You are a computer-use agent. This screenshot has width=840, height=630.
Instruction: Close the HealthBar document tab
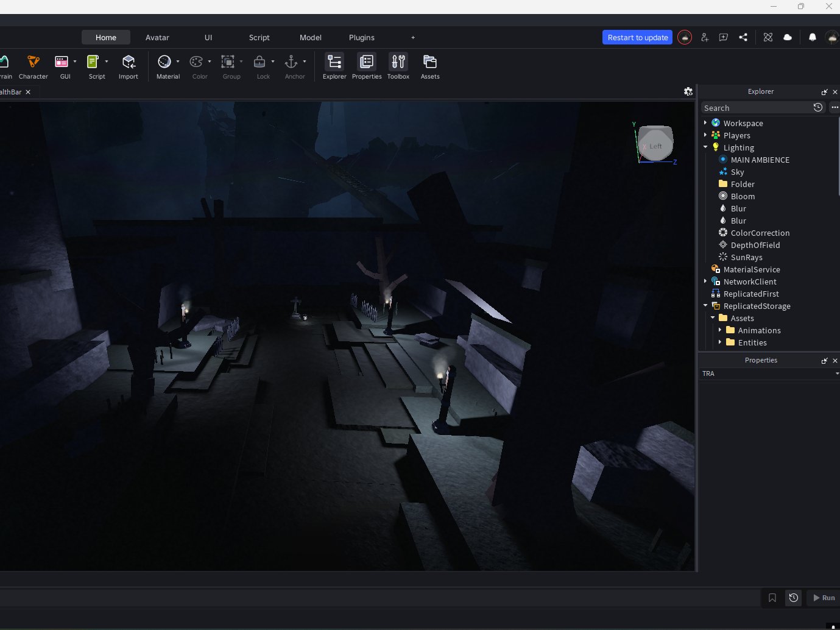click(x=28, y=92)
